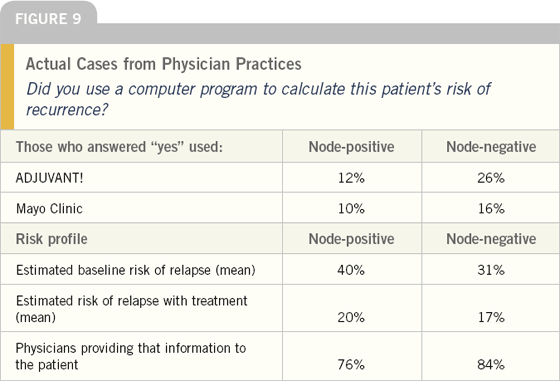Click the 84% physicians providing information cell

pyautogui.click(x=491, y=365)
